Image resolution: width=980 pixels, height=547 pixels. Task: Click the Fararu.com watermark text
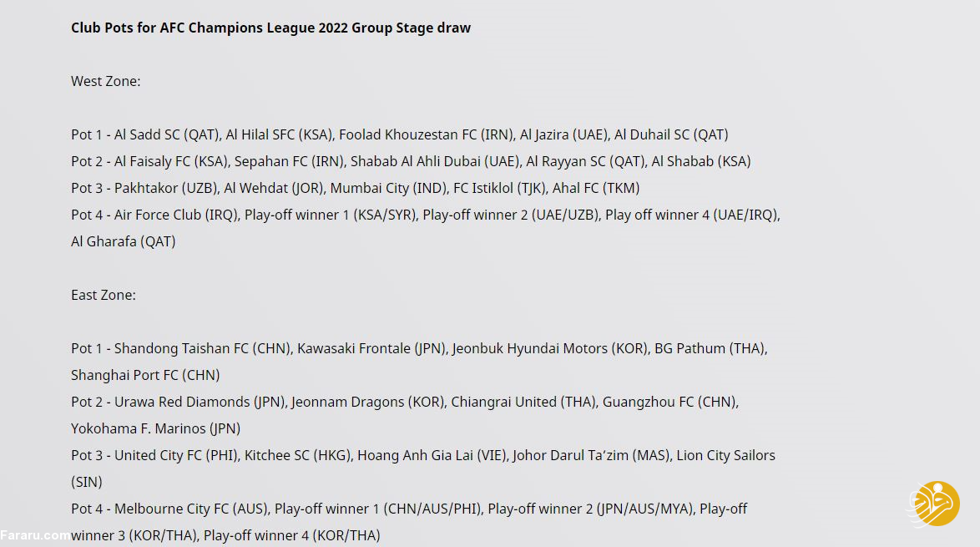coord(35,534)
